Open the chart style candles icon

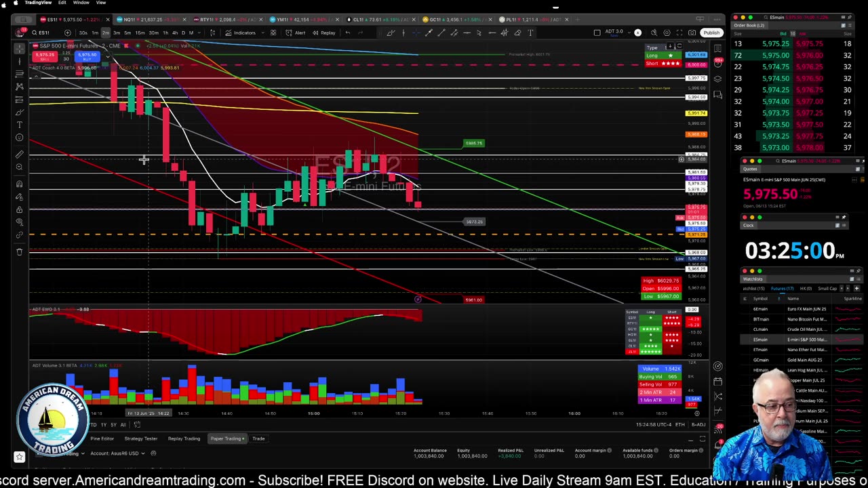[212, 33]
